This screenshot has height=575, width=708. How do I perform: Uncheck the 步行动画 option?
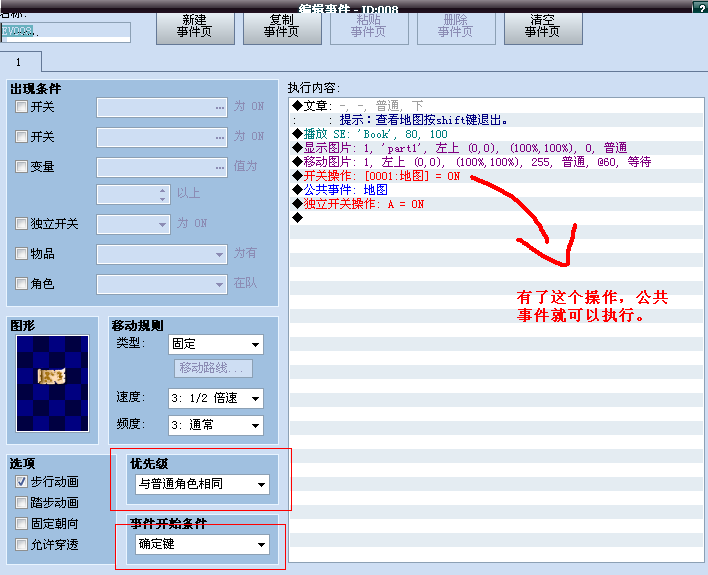[21, 482]
